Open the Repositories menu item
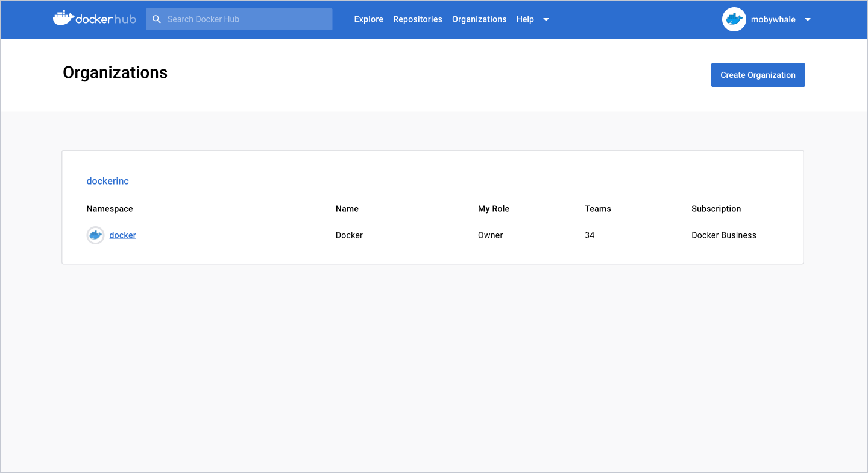Image resolution: width=868 pixels, height=473 pixels. click(418, 19)
